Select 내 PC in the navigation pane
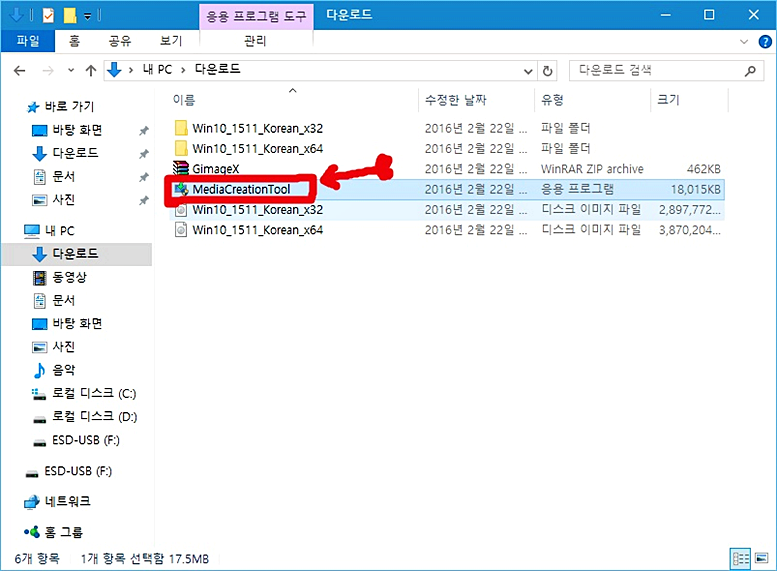 pos(59,231)
